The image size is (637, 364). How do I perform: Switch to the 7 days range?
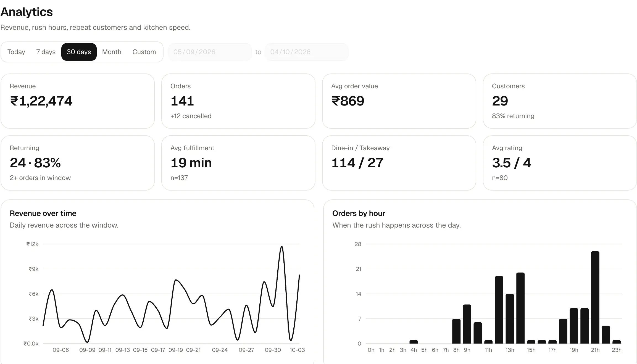[x=46, y=52]
